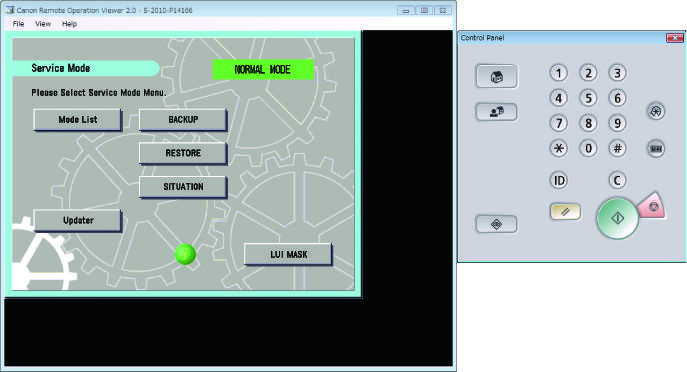Screen dimensions: 687x372
Task: Open the Help menu
Action: pos(69,24)
